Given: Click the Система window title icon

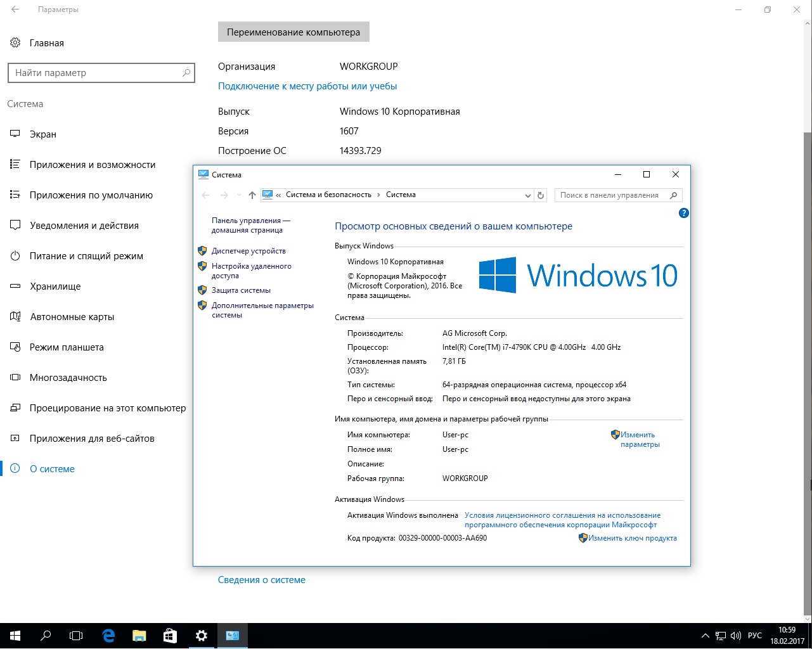Looking at the screenshot, I should click(x=203, y=174).
